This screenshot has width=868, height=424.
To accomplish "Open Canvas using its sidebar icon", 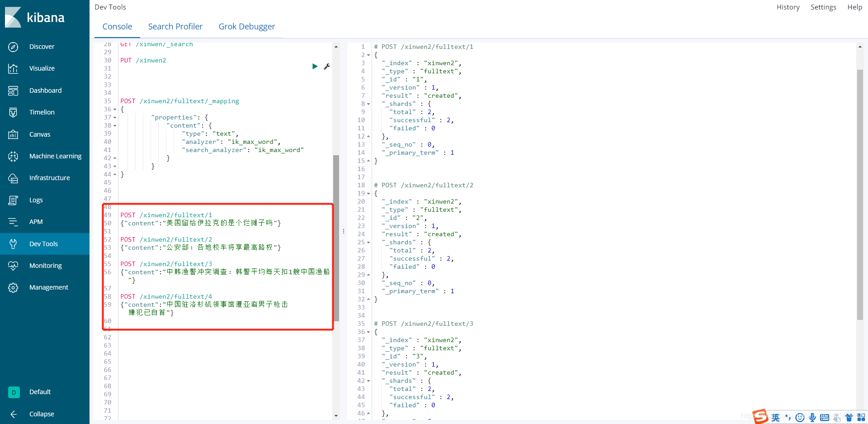I will (13, 134).
